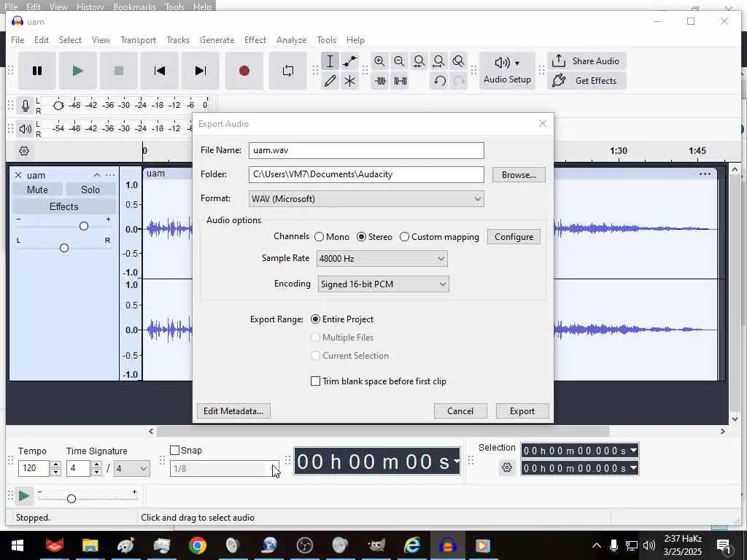Viewport: 747px width, 560px height.
Task: Select the I-beam Selection tool
Action: (330, 61)
